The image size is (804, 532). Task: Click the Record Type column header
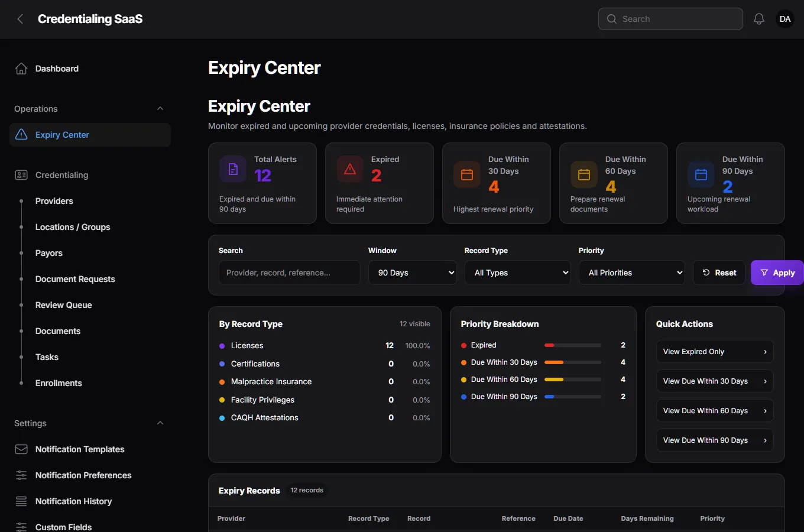(x=369, y=518)
